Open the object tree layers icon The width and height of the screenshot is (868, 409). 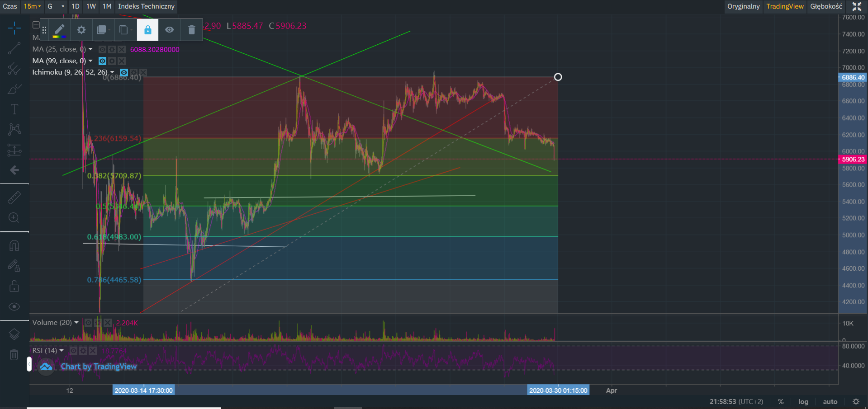[14, 334]
